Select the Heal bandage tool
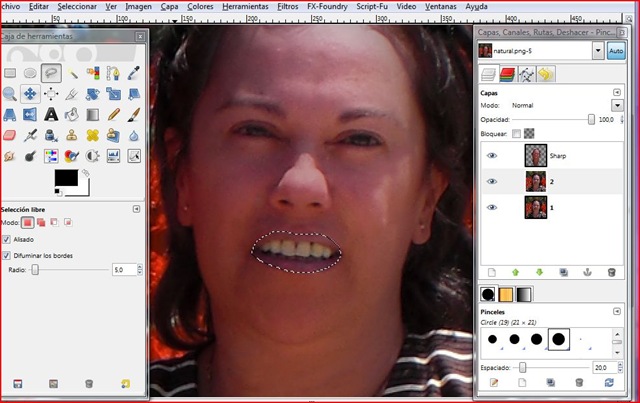 (93, 135)
